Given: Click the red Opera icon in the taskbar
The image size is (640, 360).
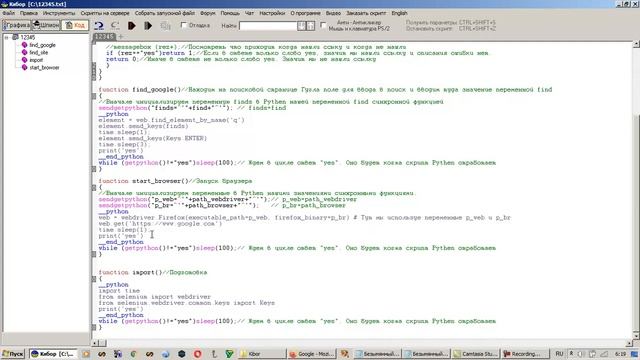Looking at the screenshot, I should coord(198,354).
